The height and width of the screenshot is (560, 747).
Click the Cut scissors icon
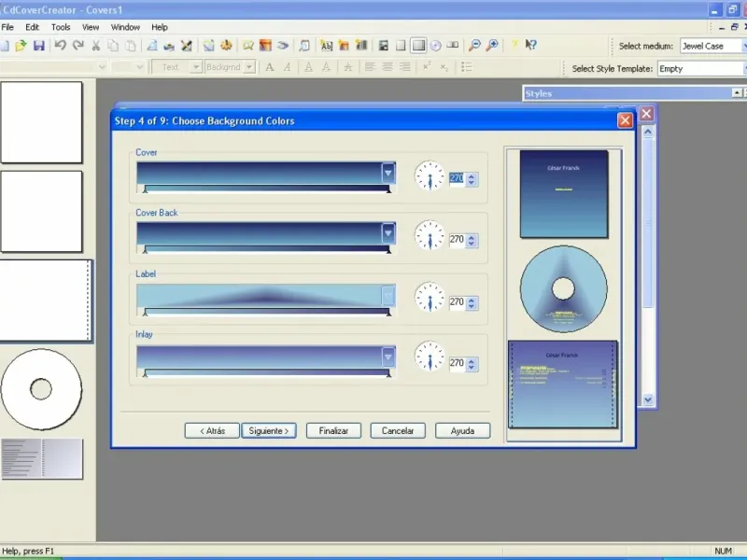95,45
